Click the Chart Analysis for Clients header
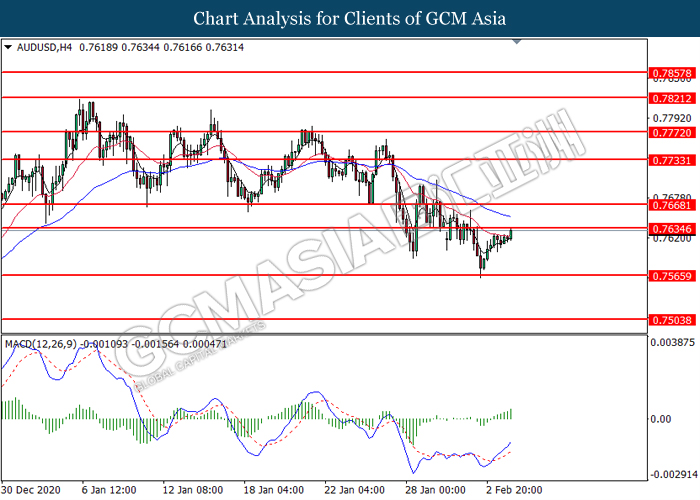The width and height of the screenshot is (700, 500). (x=350, y=19)
